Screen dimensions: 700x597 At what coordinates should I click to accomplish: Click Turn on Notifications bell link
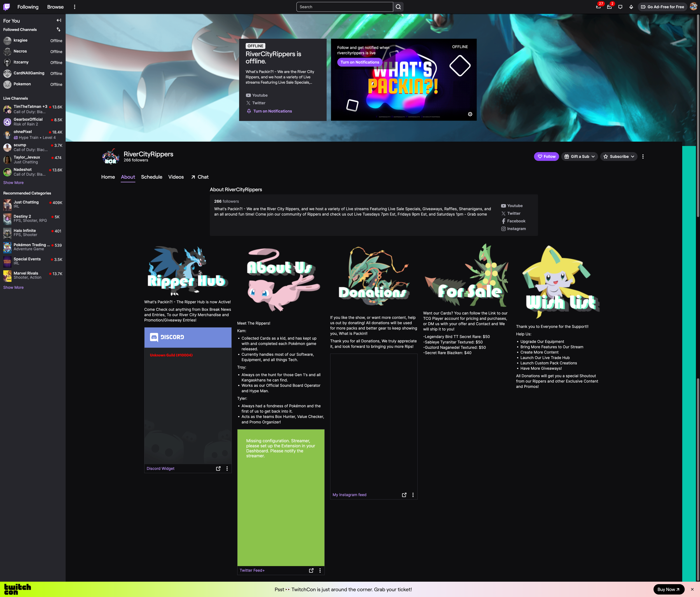(269, 111)
